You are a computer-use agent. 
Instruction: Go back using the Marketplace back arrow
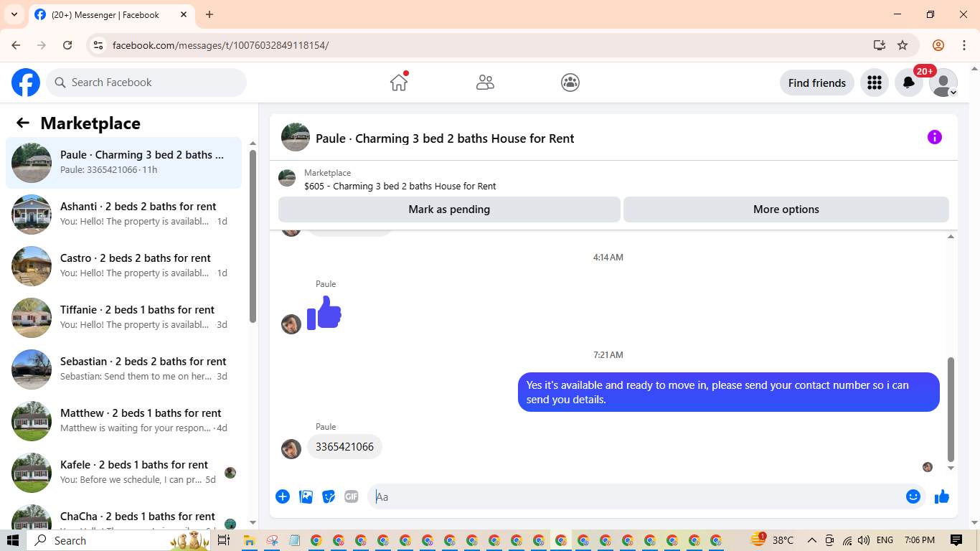coord(23,123)
